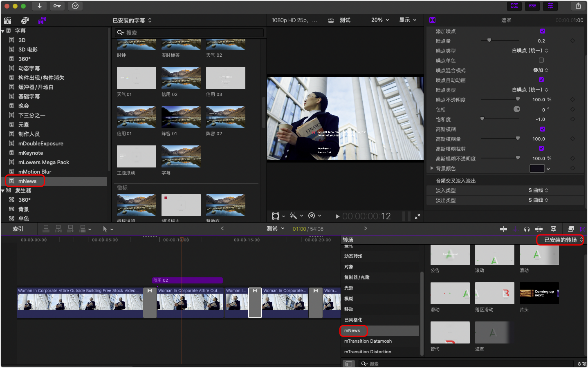Toggle 添加噪点 checkbox
This screenshot has width=588, height=368.
pos(542,31)
